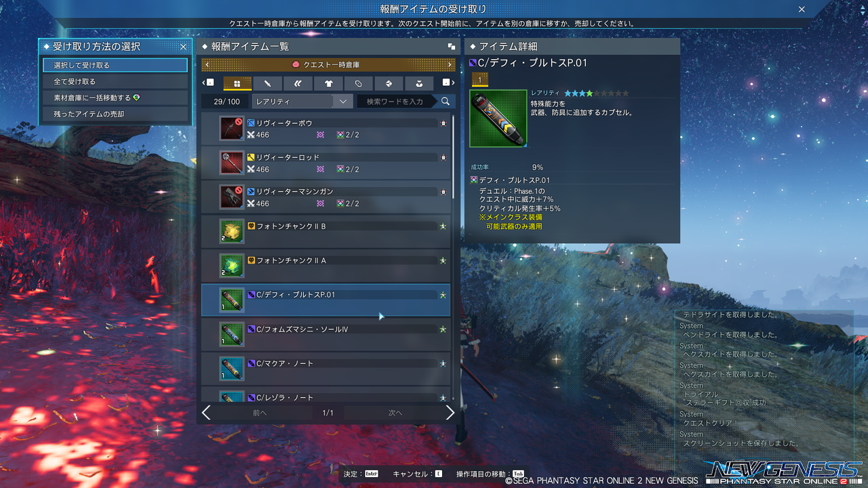Choose 全て受け取る option
The width and height of the screenshot is (868, 488).
(x=115, y=81)
